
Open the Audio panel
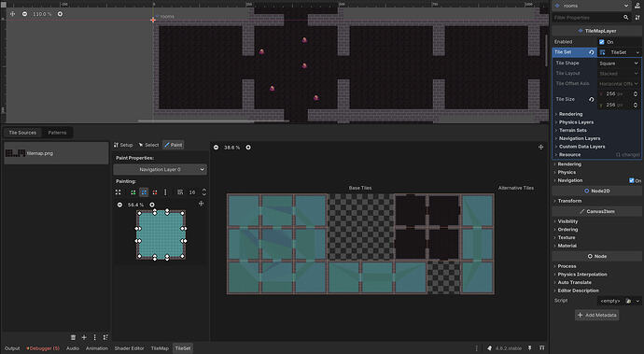[x=73, y=348]
